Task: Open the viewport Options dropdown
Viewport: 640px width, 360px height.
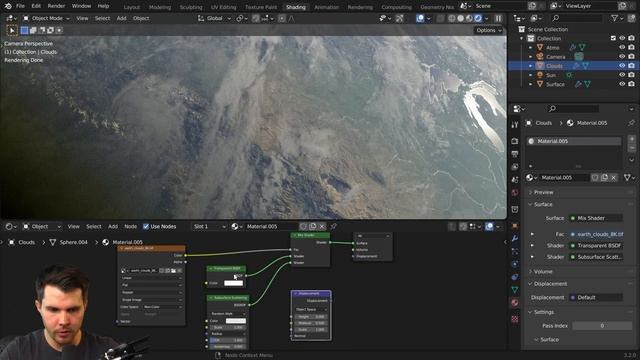Action: 488,30
